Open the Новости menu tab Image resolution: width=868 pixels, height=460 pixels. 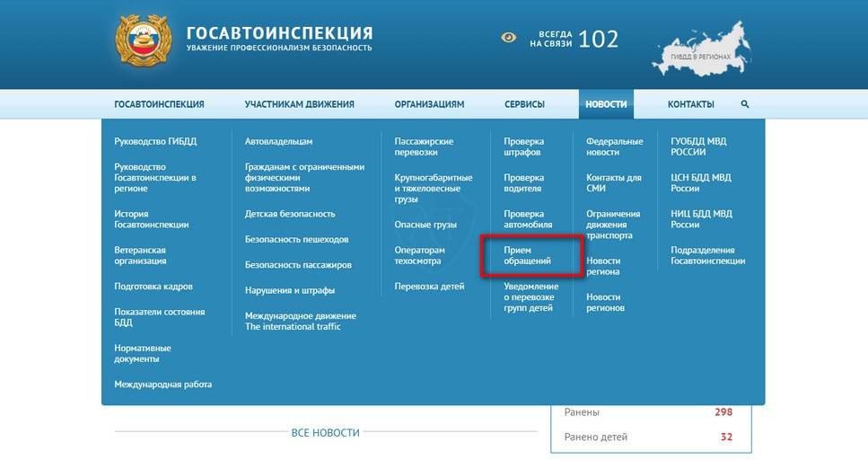(606, 104)
